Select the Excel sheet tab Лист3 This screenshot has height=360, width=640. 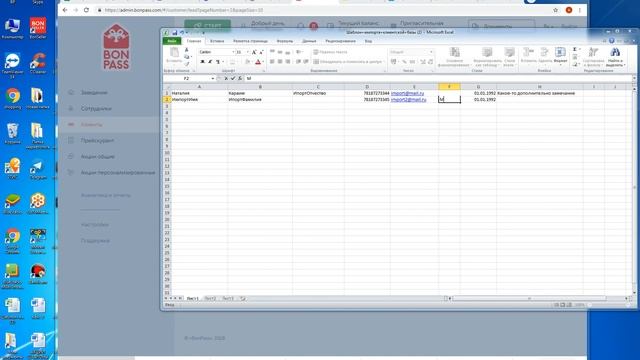[228, 299]
